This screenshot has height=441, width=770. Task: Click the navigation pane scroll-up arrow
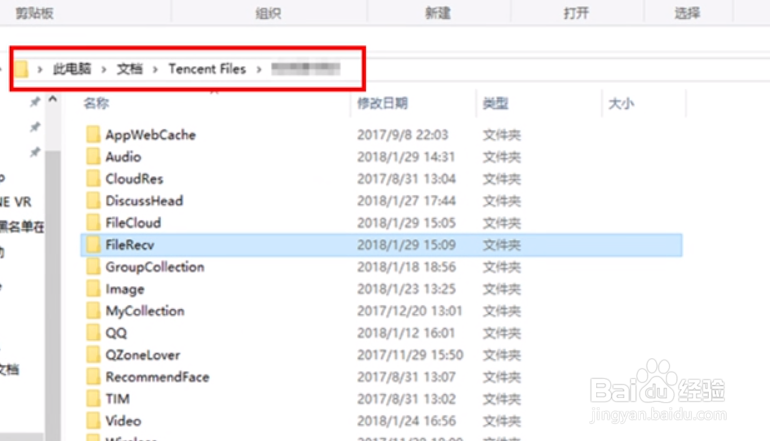(53, 100)
